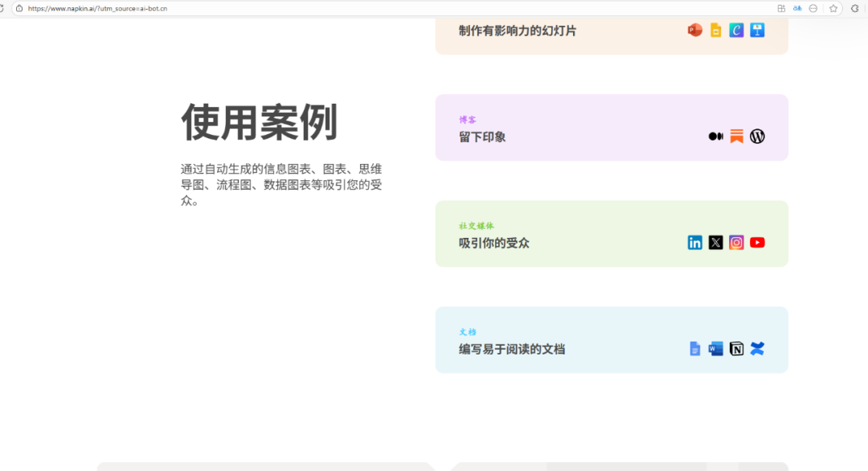Image resolution: width=868 pixels, height=471 pixels.
Task: Select the LinkedIn icon
Action: pos(695,243)
